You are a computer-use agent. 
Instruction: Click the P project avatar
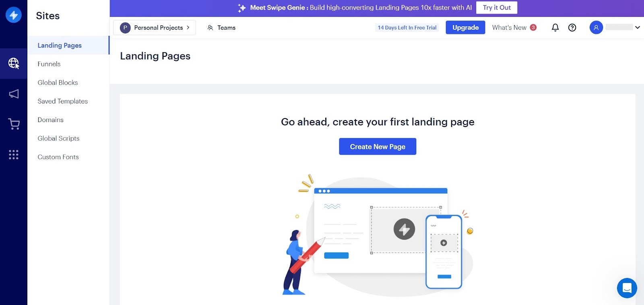tap(125, 27)
